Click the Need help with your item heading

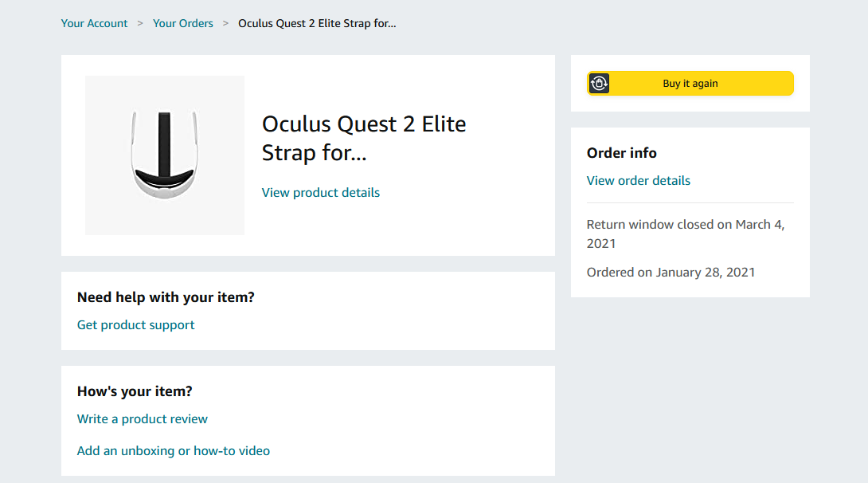coord(166,298)
